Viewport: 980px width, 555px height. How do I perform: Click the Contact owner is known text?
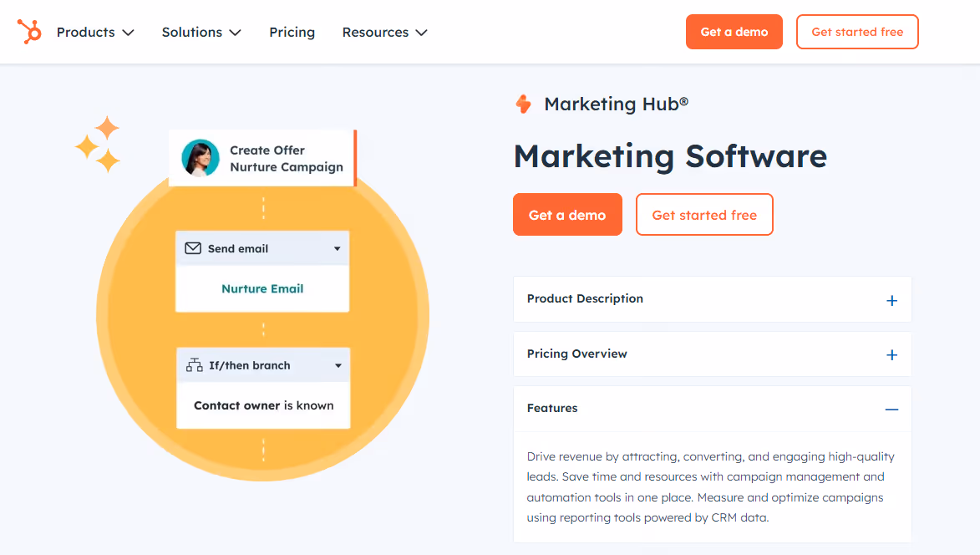264,405
